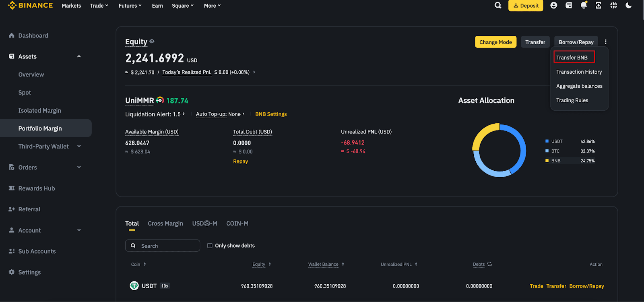Screen dimensions: 644x302
Task: Open the Futures dropdown menu
Action: point(130,6)
